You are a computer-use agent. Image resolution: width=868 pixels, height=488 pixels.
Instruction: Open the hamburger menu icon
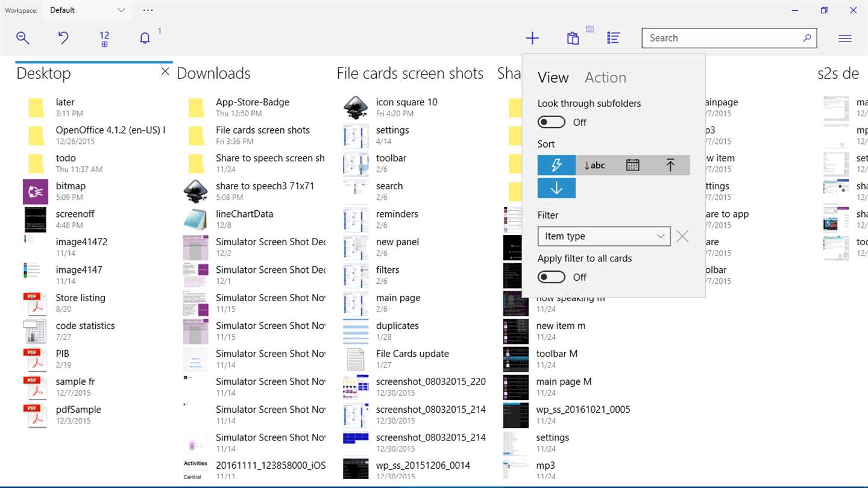[x=845, y=39]
